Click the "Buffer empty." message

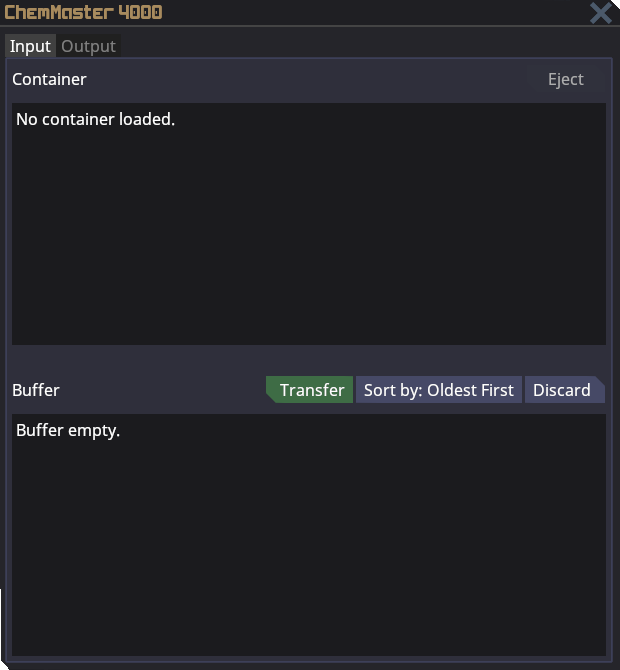(x=68, y=431)
